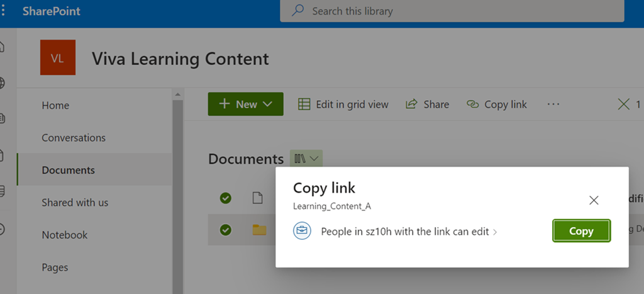Click the Learning_Content_A name in dialog
This screenshot has width=644, height=294.
tap(332, 206)
